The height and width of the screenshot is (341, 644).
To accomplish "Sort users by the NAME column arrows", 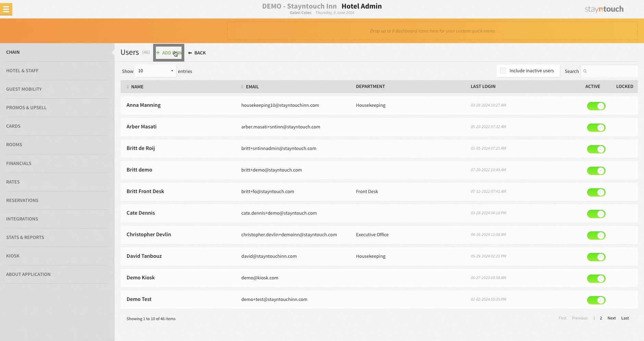I will point(128,87).
